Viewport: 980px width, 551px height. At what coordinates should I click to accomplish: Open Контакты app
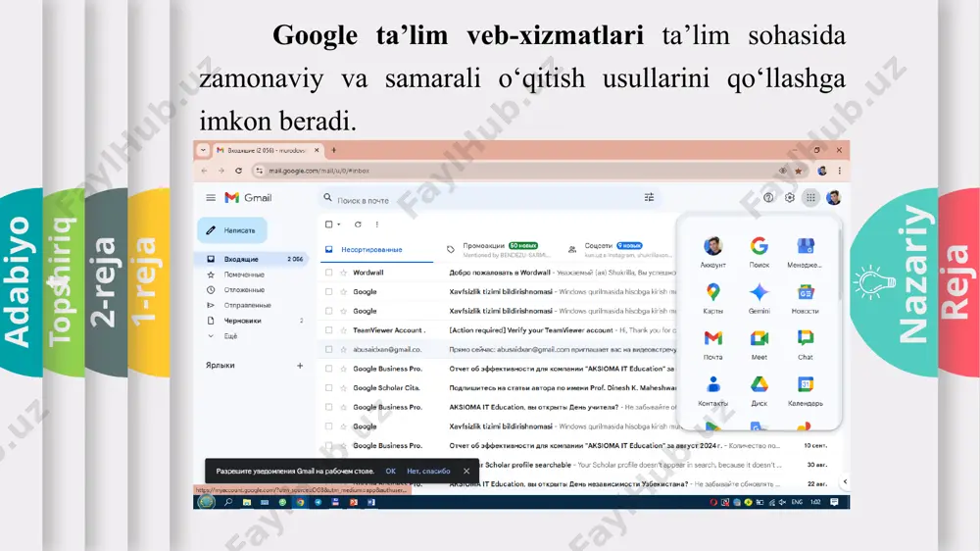click(713, 391)
